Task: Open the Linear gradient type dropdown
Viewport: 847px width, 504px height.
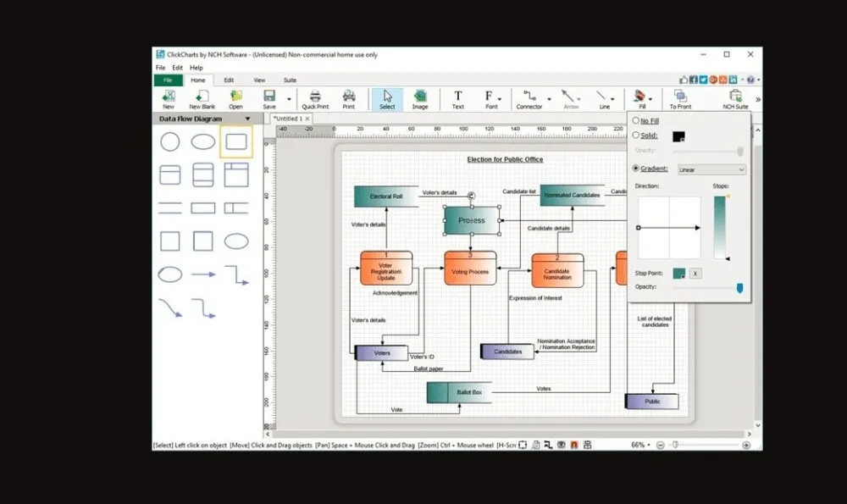Action: click(712, 169)
